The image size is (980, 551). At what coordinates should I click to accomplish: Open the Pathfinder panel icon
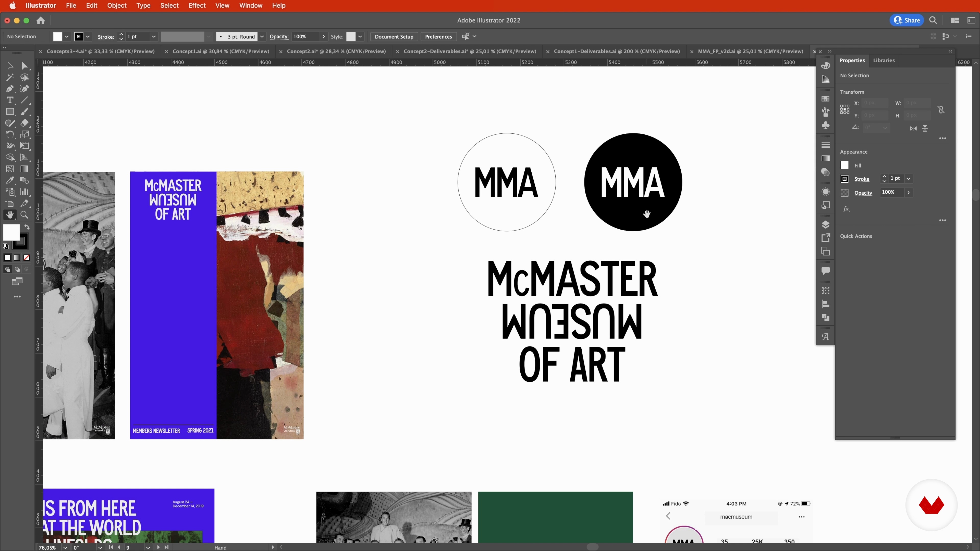826,318
